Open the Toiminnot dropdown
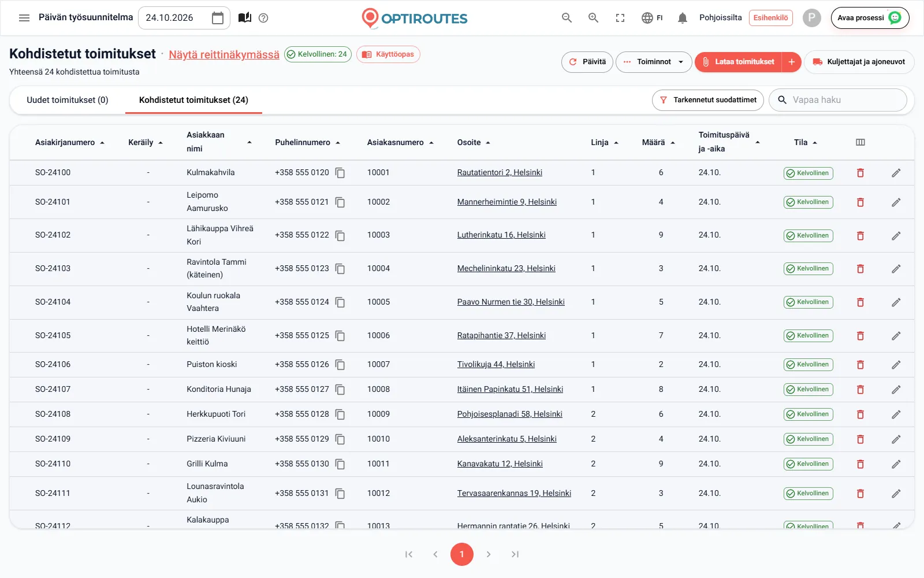Viewport: 924px width, 578px height. [654, 62]
